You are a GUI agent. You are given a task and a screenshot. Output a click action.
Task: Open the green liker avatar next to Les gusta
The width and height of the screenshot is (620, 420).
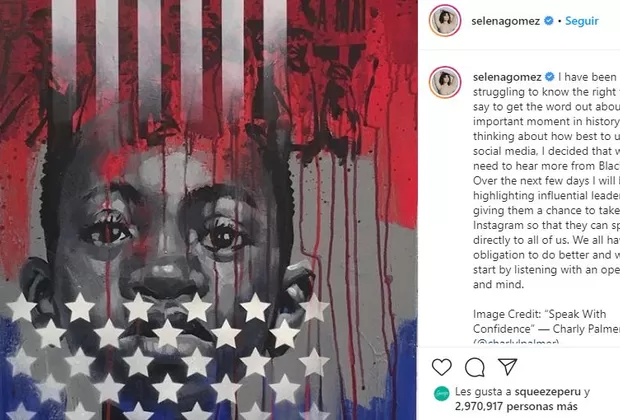(442, 394)
